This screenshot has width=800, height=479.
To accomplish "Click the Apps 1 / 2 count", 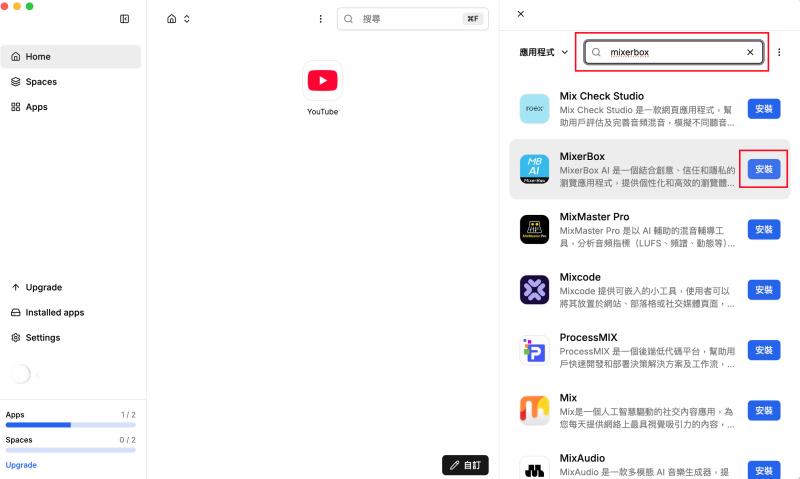I will click(128, 415).
